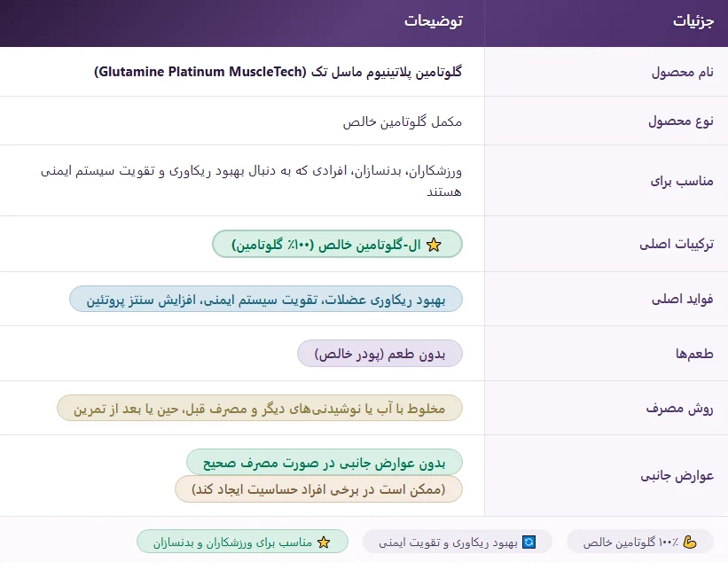This screenshot has height=570, width=728.
Task: Select the فواید اصلی row label
Action: [683, 299]
